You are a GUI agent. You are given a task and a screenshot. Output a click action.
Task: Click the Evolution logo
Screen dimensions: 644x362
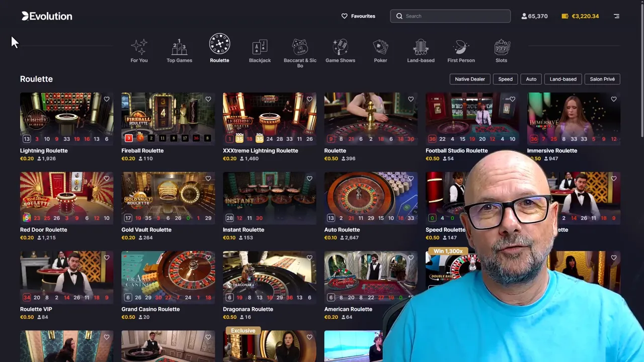[47, 16]
